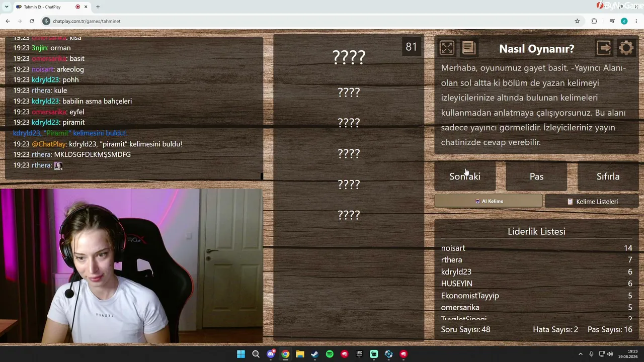644x362 pixels.
Task: Click the @ChatPlay username in chat
Action: point(49,144)
